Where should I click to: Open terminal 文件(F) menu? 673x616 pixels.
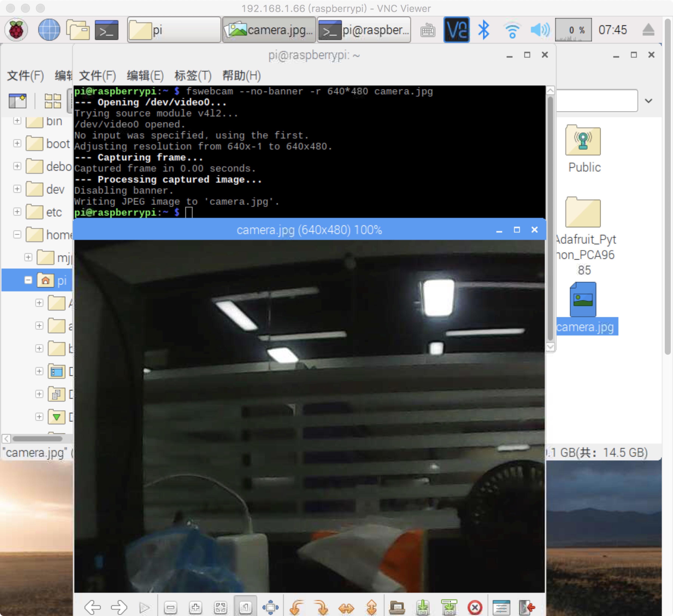point(97,76)
